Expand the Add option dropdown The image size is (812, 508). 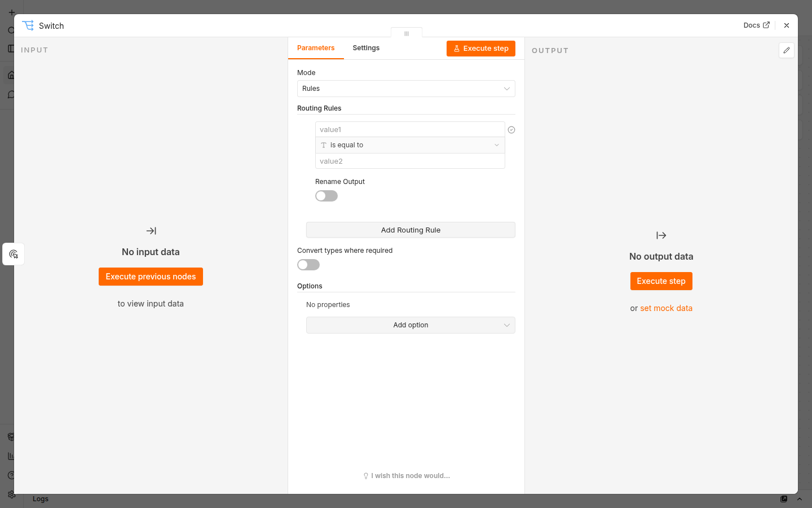pos(411,325)
